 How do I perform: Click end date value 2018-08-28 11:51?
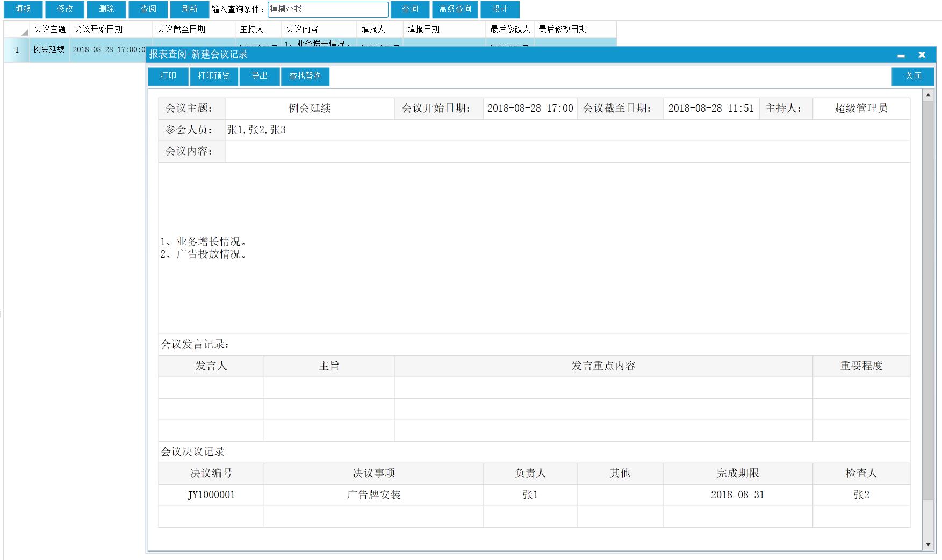(711, 108)
